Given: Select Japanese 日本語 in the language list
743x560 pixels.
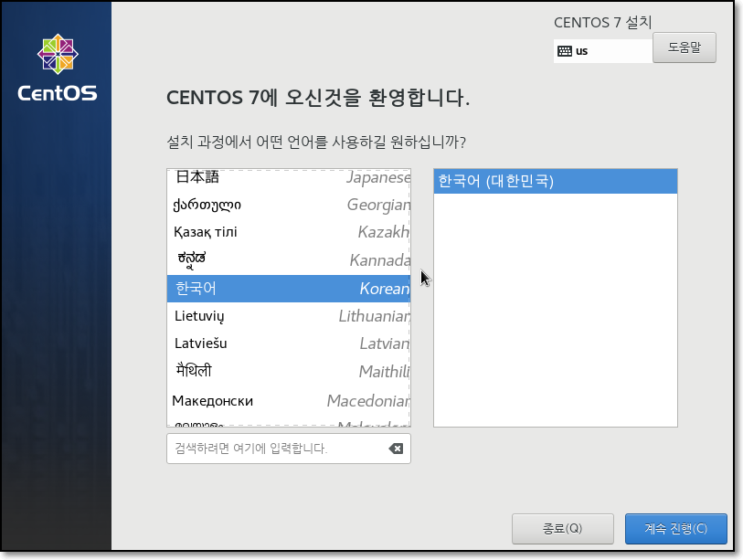Looking at the screenshot, I should [289, 177].
